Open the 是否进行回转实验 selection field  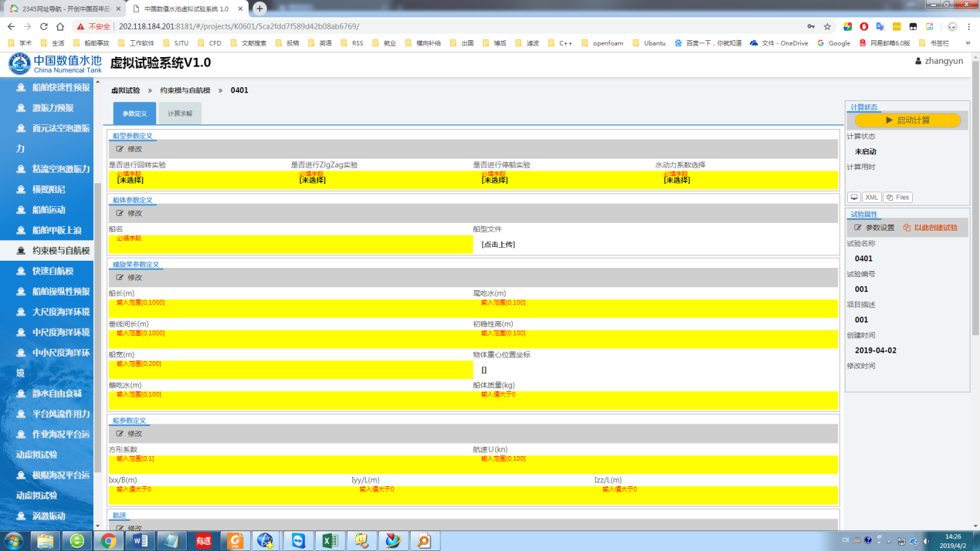click(x=198, y=180)
